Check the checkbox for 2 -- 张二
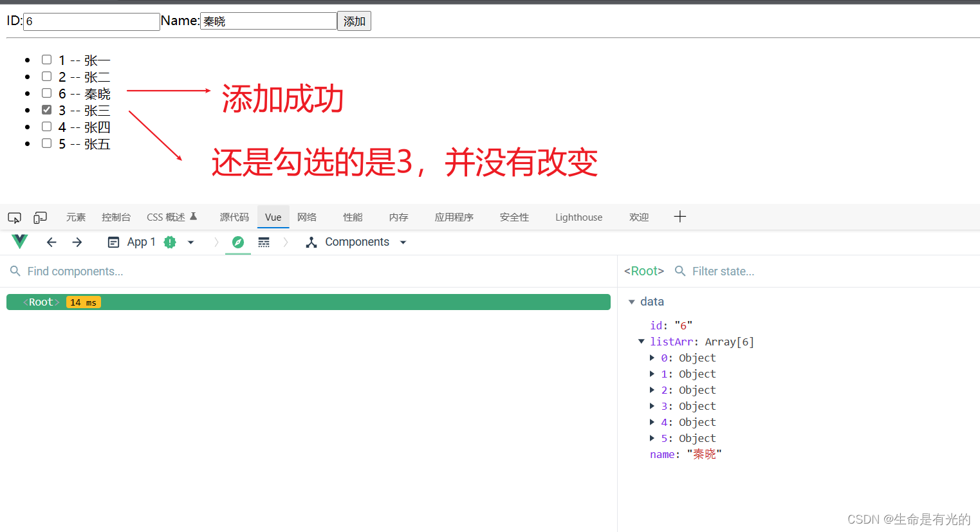The image size is (980, 532). click(x=46, y=77)
